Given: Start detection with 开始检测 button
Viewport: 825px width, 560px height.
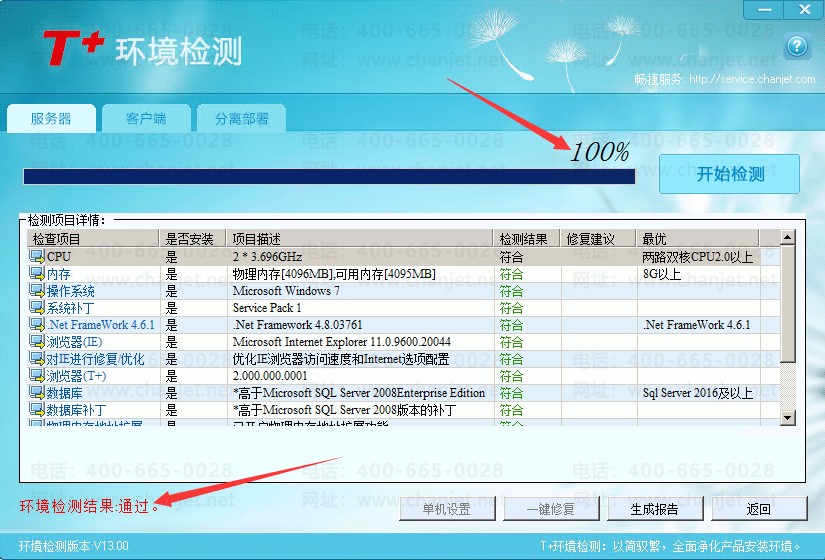Looking at the screenshot, I should tap(730, 174).
